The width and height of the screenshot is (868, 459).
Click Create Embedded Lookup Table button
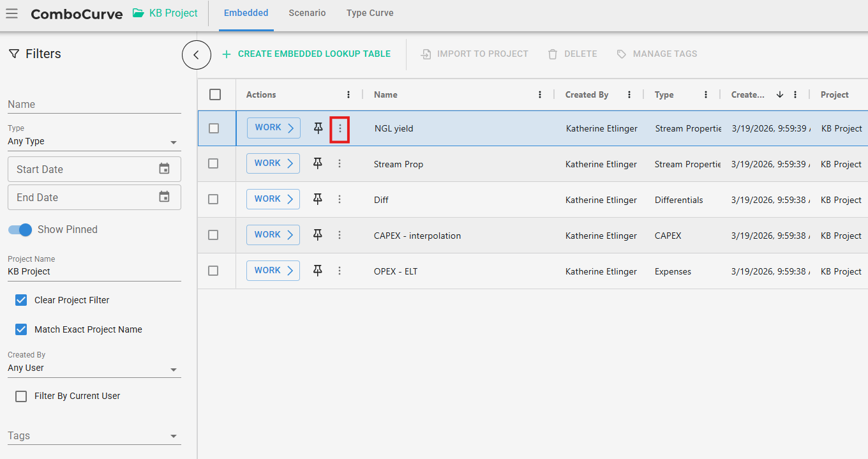[306, 54]
